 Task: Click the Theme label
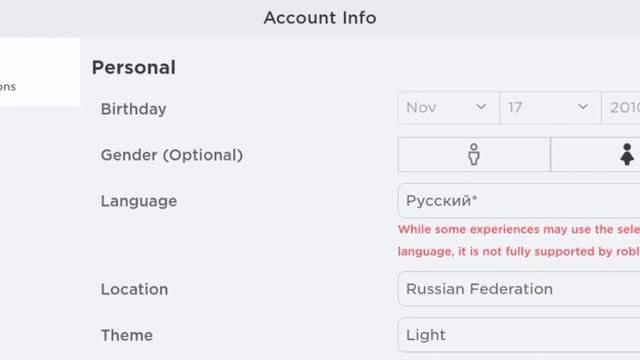pos(127,336)
